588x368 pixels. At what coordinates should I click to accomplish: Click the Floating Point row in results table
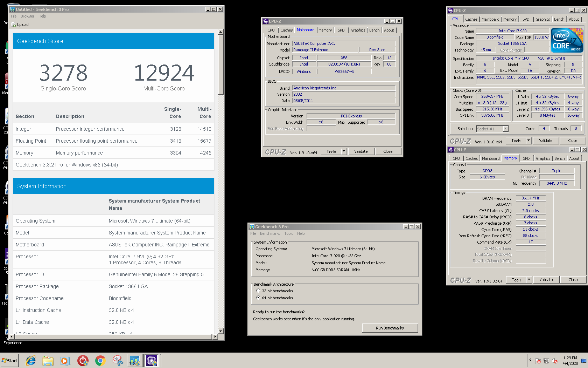[113, 141]
